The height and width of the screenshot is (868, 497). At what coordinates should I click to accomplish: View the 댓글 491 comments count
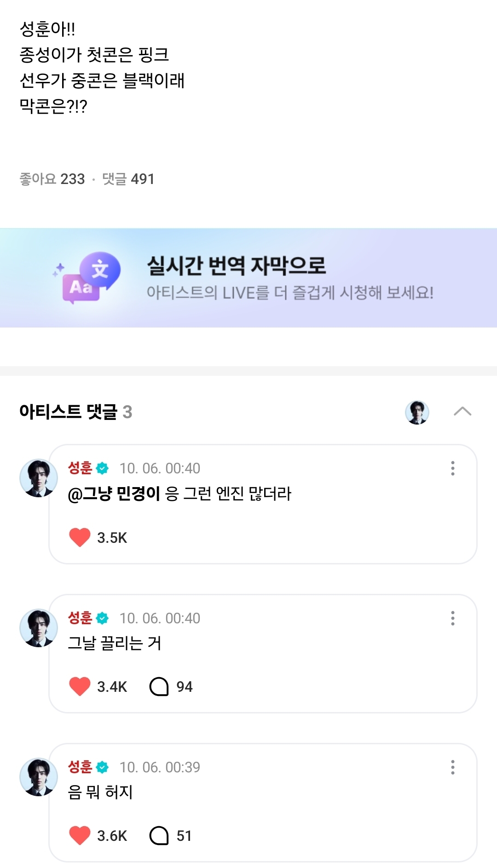tap(128, 179)
